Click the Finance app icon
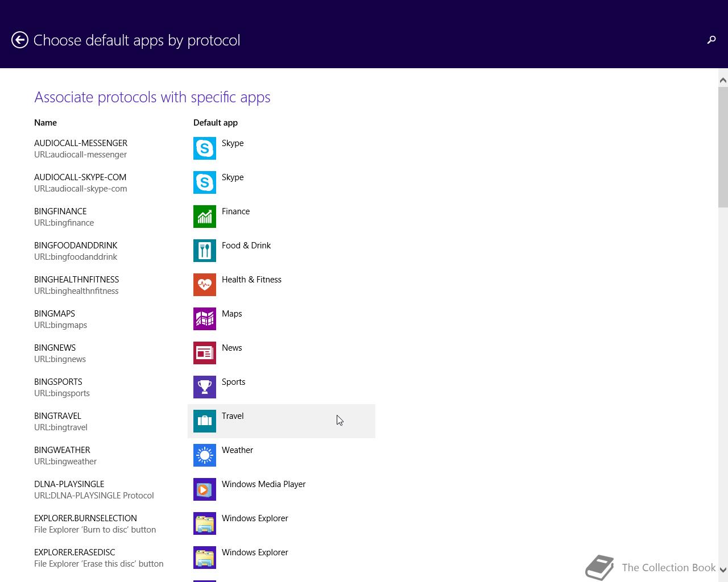Image resolution: width=728 pixels, height=582 pixels. point(205,217)
